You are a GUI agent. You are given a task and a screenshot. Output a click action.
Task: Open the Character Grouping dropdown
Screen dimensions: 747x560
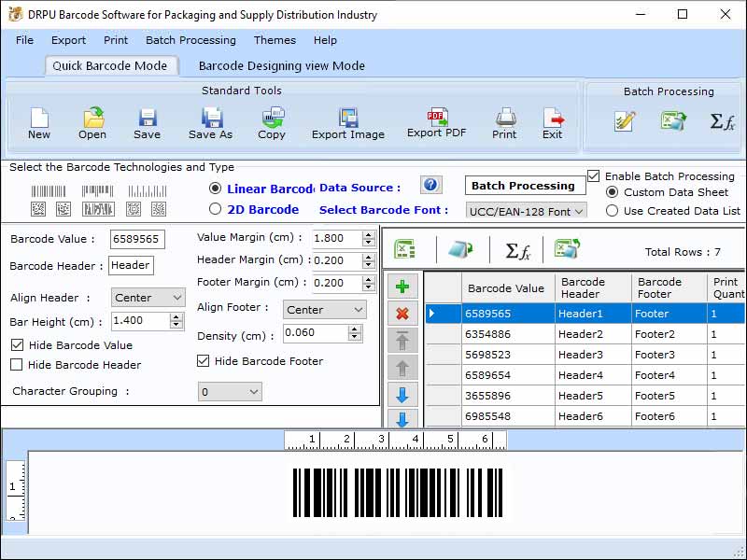(228, 391)
